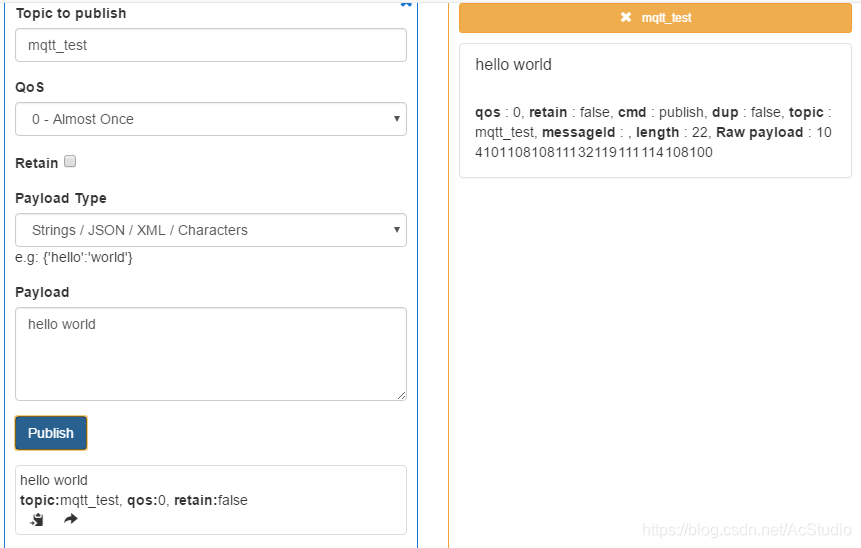Click the 'hello world' text in publish history
Screen dimensions: 861x548
click(x=54, y=480)
